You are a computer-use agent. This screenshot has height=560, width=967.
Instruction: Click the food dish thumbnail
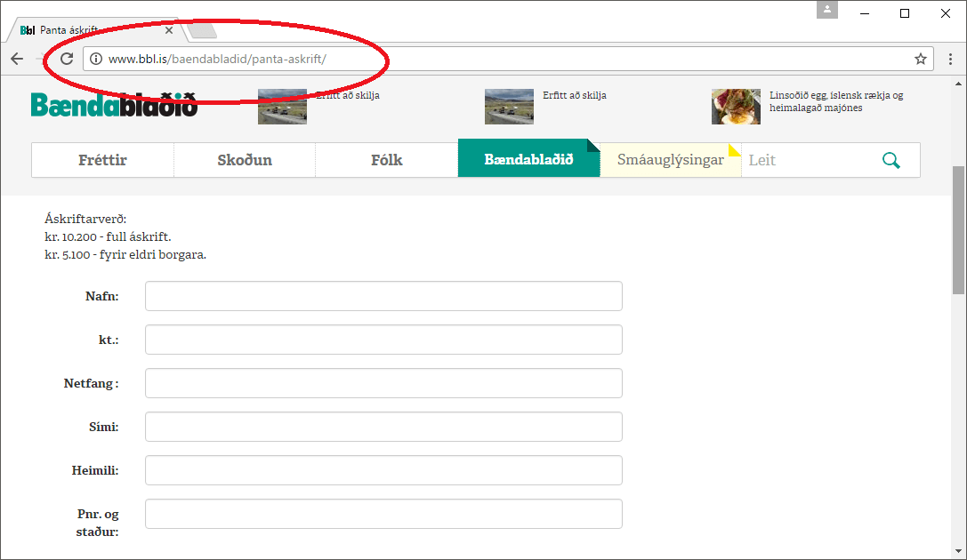[x=736, y=107]
